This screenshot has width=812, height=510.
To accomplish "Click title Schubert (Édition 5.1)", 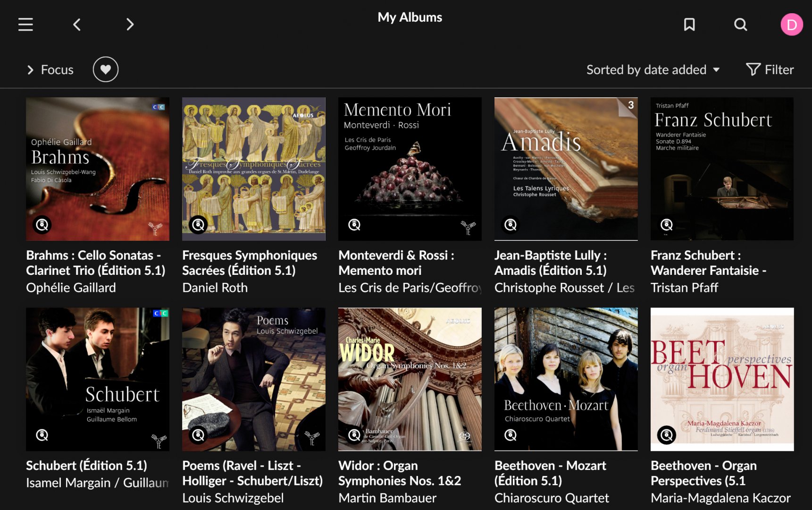I will coord(86,466).
